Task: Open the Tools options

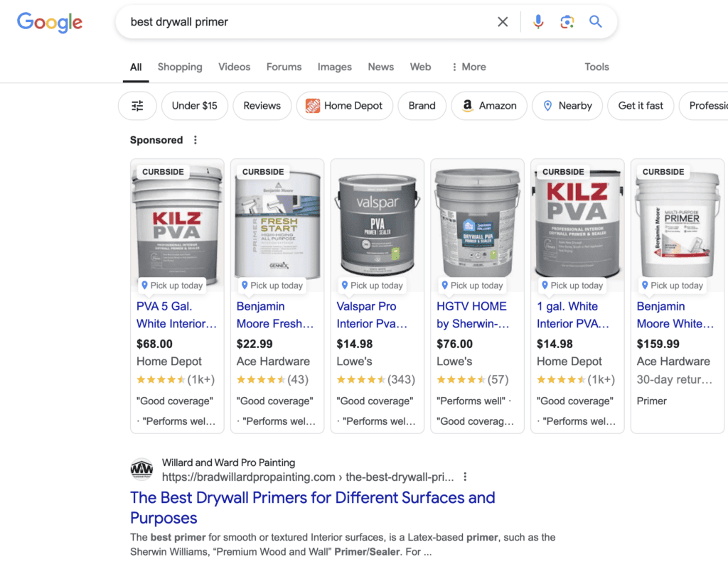Action: 596,67
